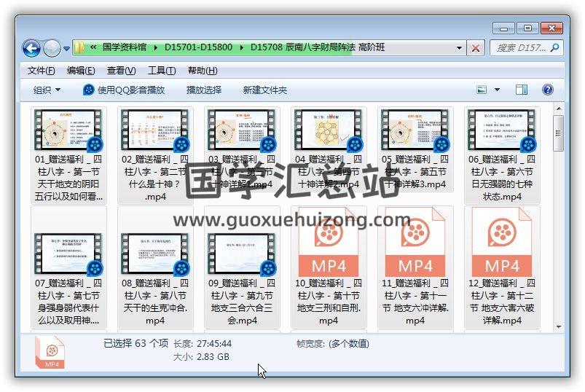
Task: Open the 组织 dropdown
Action: (47, 90)
